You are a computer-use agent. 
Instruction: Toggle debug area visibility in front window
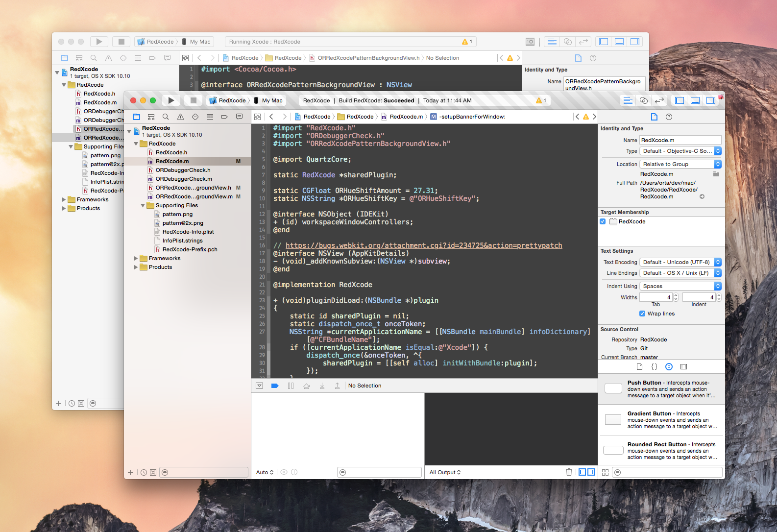695,100
